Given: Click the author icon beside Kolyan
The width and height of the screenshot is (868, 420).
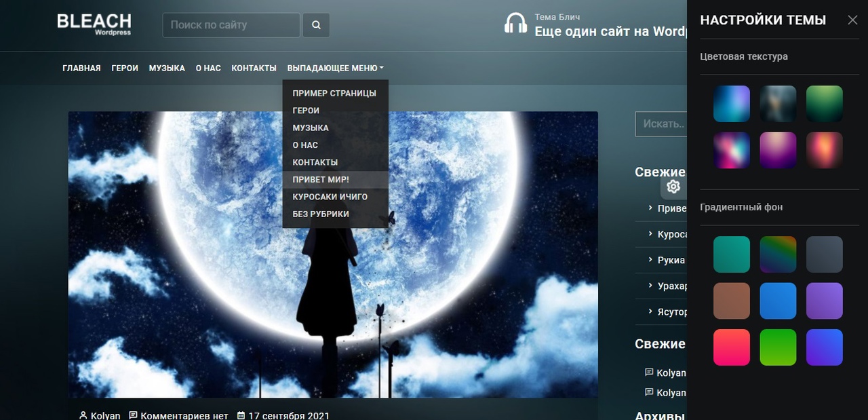Looking at the screenshot, I should click(83, 415).
